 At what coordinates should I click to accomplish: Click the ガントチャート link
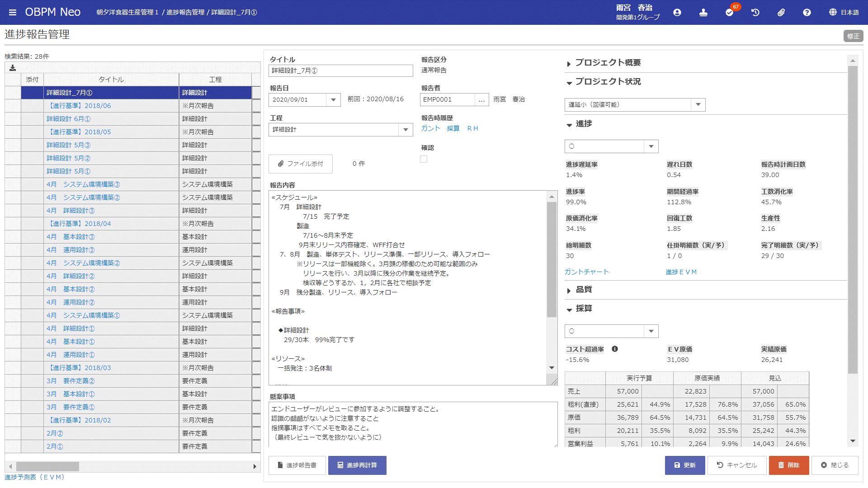pos(586,272)
